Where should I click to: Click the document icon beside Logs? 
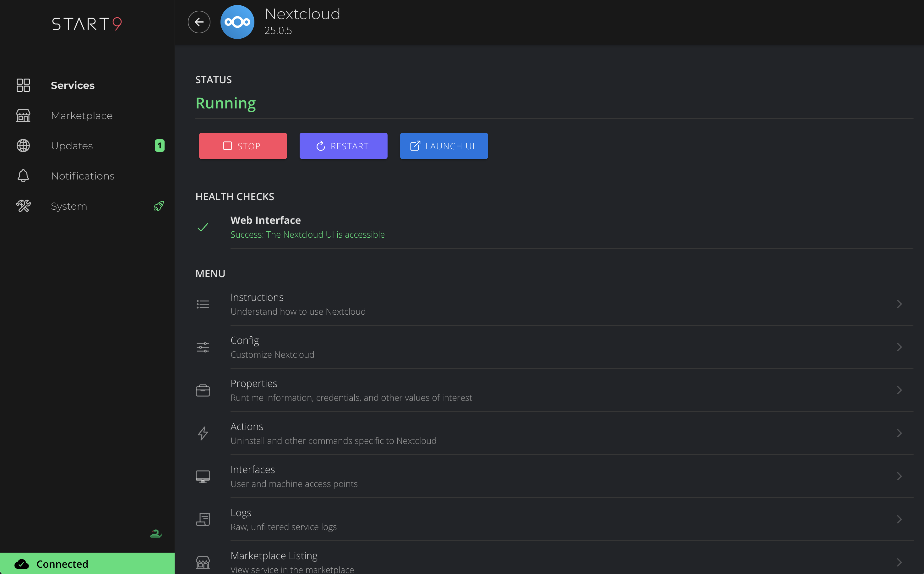(203, 519)
